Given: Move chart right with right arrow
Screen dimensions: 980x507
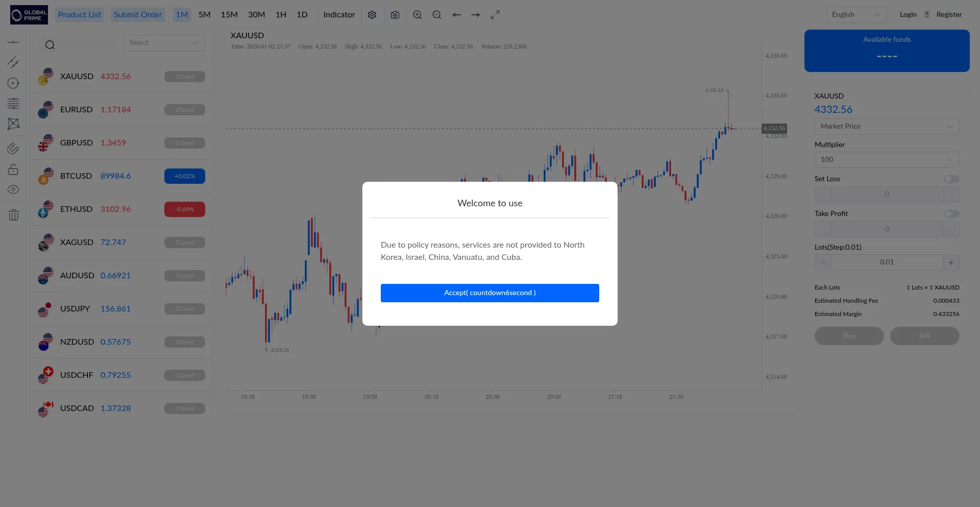Looking at the screenshot, I should (476, 15).
